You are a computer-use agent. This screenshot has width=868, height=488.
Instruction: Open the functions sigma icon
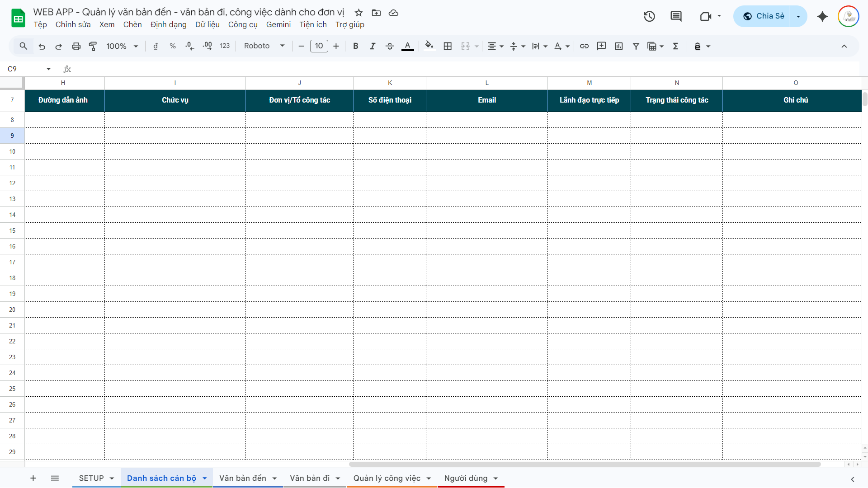675,46
